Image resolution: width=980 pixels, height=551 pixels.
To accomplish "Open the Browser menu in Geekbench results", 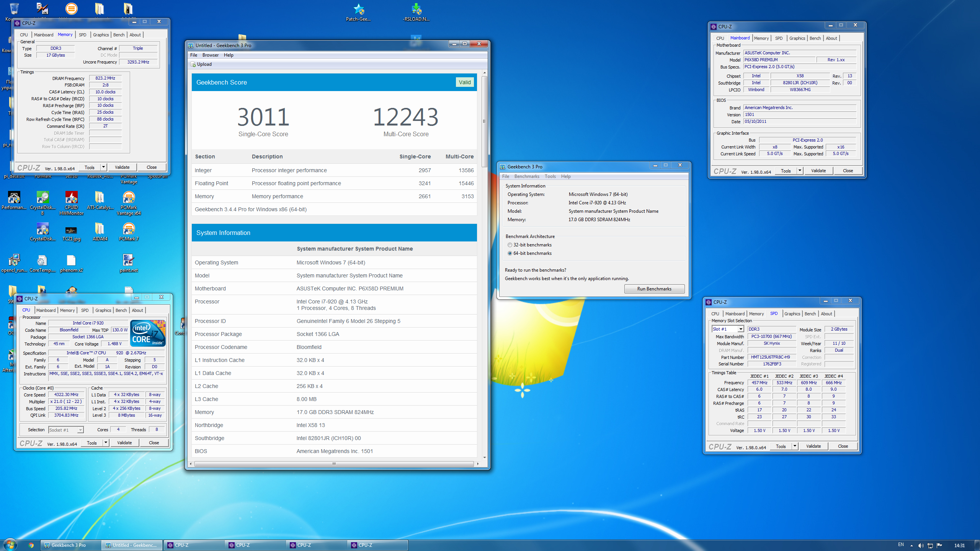I will pyautogui.click(x=210, y=55).
